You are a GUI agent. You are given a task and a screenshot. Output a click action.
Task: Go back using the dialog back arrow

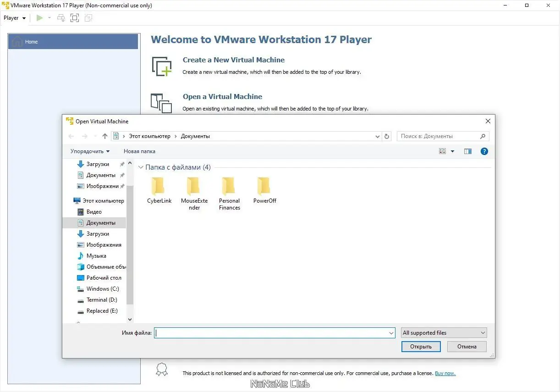pos(71,136)
